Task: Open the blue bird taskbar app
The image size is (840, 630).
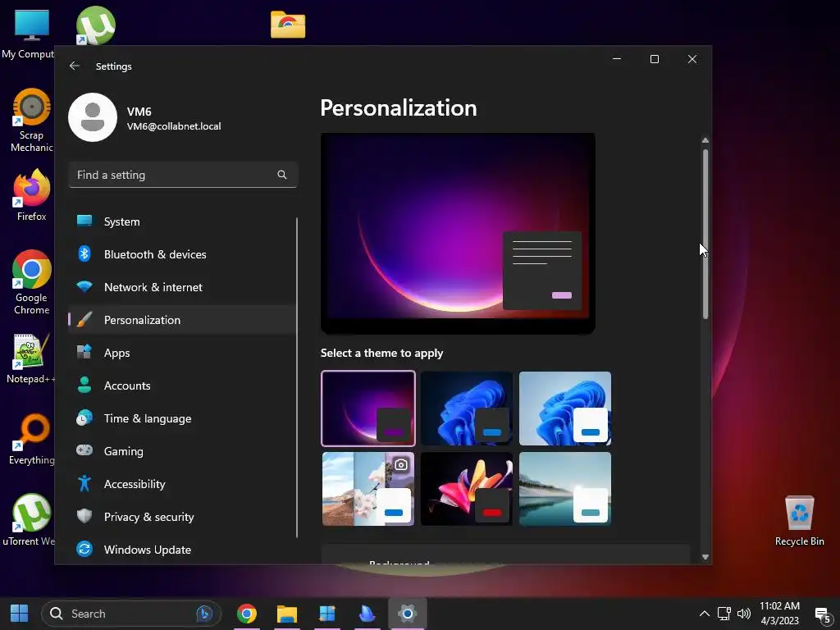Action: point(367,614)
